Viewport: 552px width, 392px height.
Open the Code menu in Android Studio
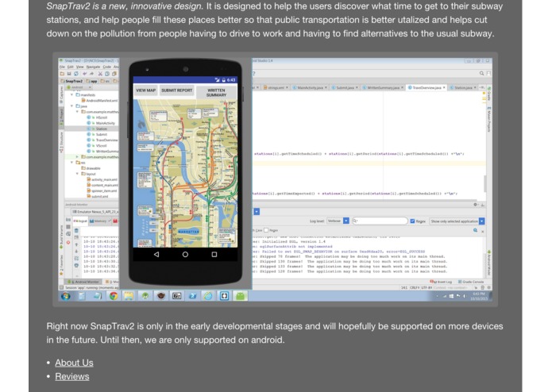click(x=106, y=67)
